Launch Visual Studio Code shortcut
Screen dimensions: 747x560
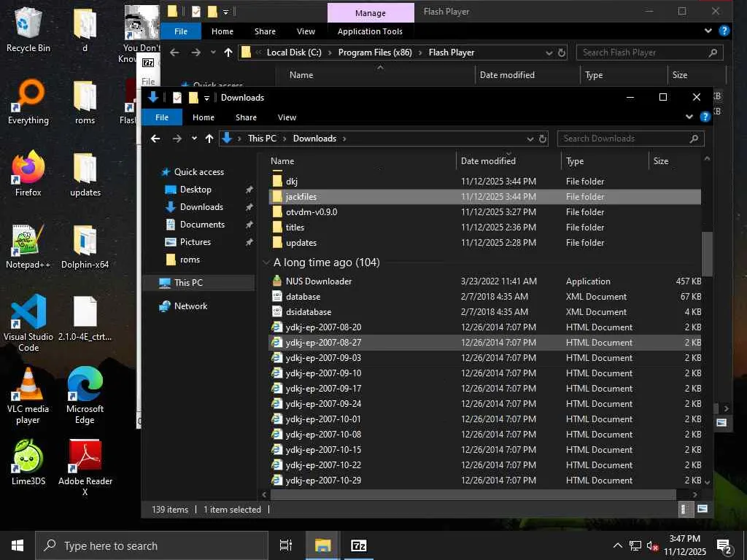point(28,324)
